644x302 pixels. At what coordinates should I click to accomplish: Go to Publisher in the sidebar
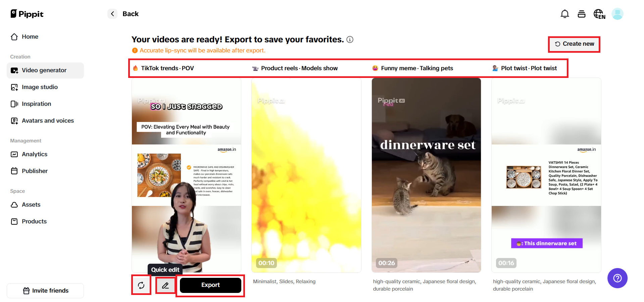35,171
